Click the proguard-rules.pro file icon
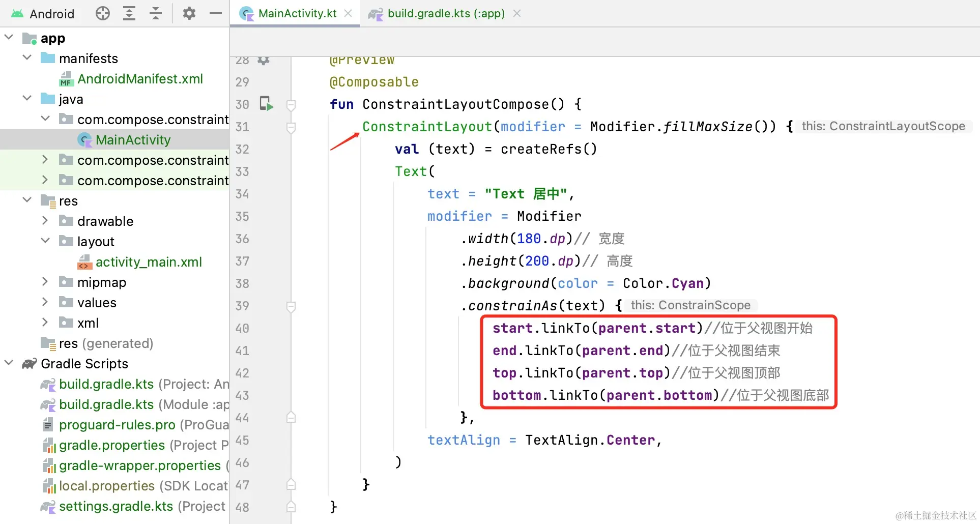 48,424
